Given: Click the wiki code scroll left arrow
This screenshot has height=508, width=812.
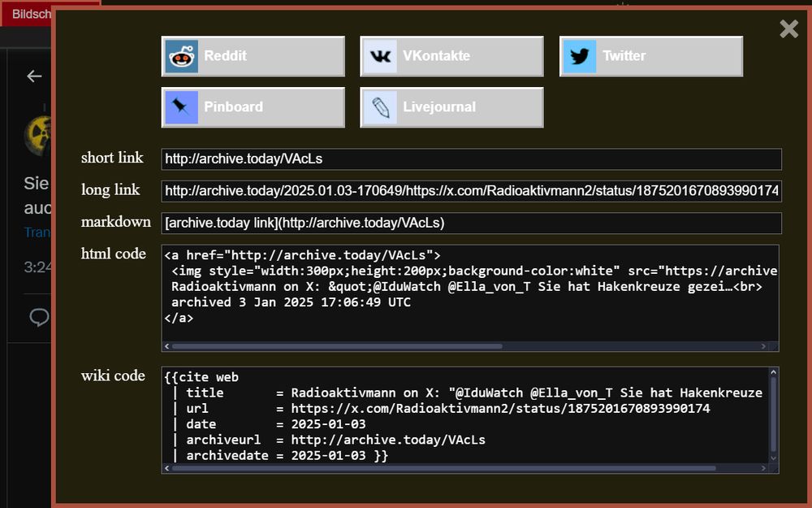Looking at the screenshot, I should [166, 468].
